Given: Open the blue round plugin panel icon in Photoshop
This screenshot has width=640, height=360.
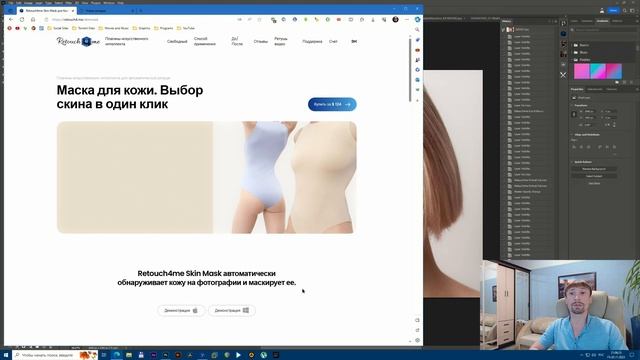Looking at the screenshot, I should [563, 33].
